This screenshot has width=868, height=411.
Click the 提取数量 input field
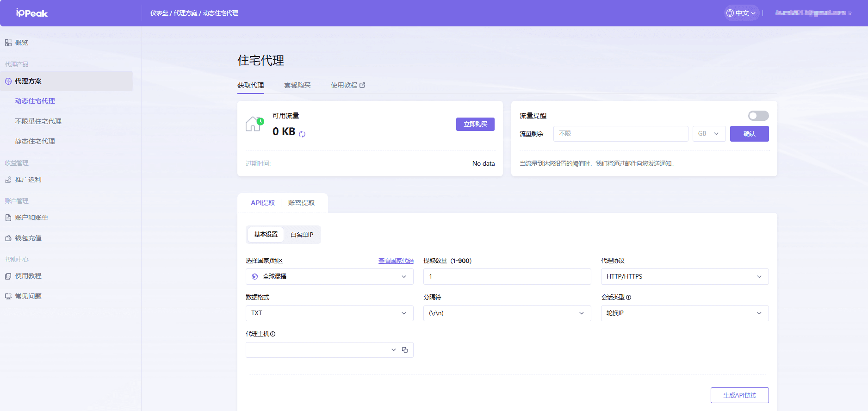(x=507, y=276)
